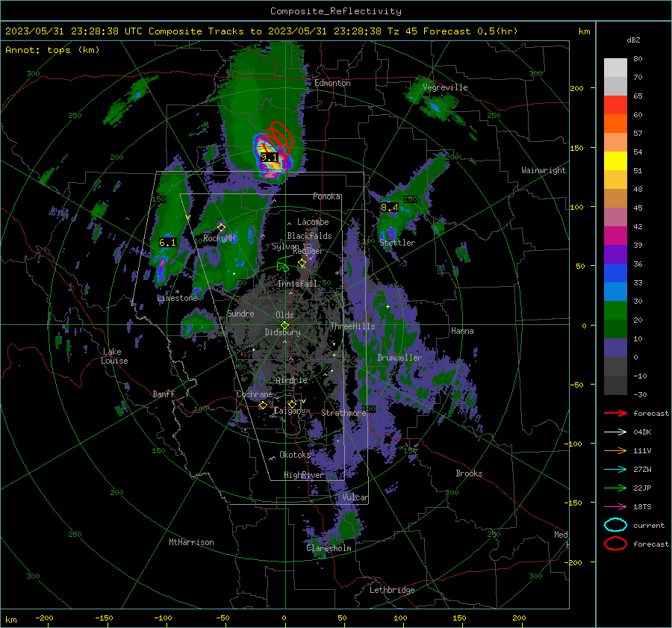Image resolution: width=672 pixels, height=628 pixels.
Task: Click the Innisfail city label
Action: (297, 284)
